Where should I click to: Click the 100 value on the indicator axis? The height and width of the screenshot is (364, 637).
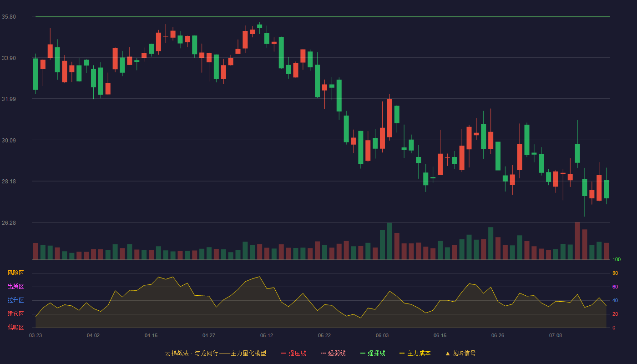point(617,260)
